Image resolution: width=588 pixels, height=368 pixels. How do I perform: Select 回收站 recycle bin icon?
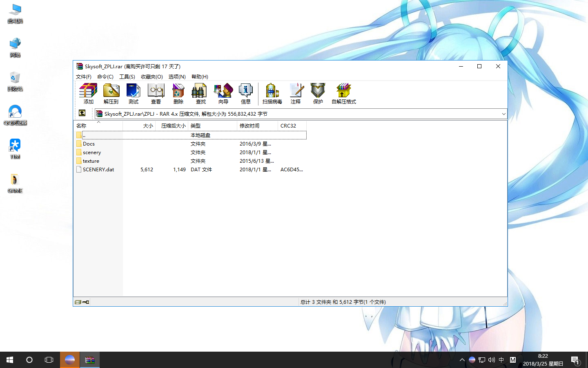[x=15, y=81]
